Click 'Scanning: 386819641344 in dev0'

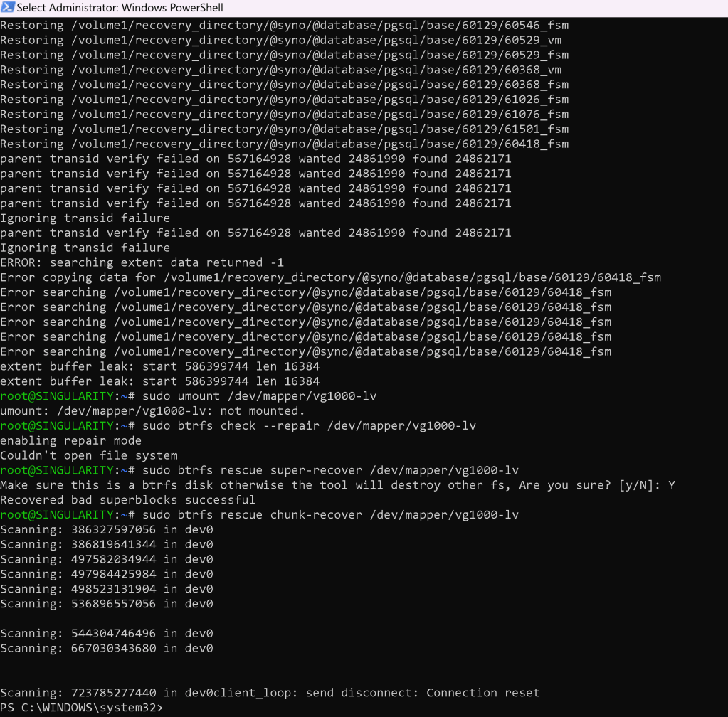coord(106,545)
